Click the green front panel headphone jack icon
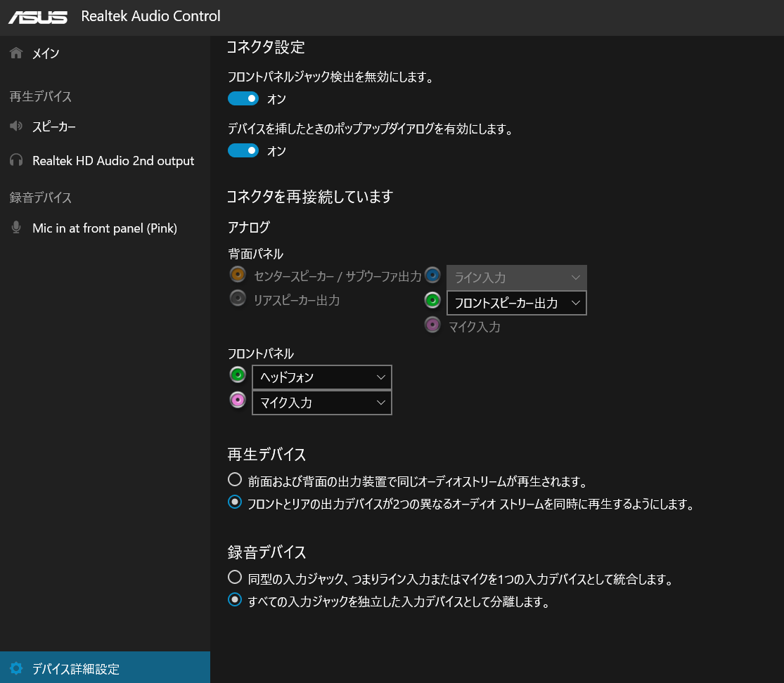The height and width of the screenshot is (683, 784). click(x=238, y=375)
